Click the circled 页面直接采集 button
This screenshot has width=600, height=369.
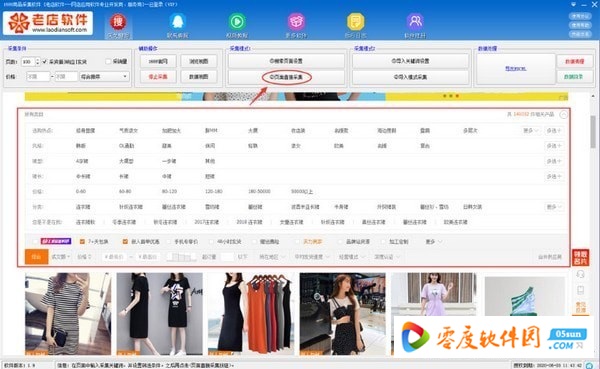[287, 77]
